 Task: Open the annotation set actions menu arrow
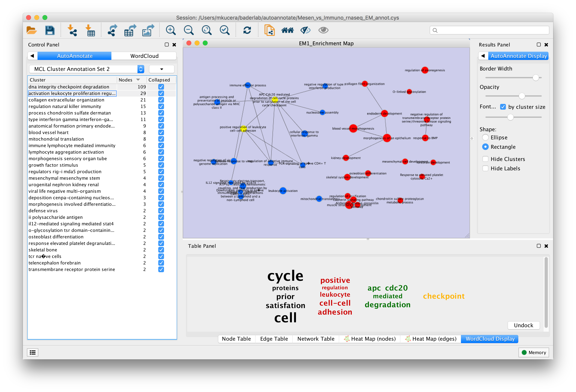162,69
